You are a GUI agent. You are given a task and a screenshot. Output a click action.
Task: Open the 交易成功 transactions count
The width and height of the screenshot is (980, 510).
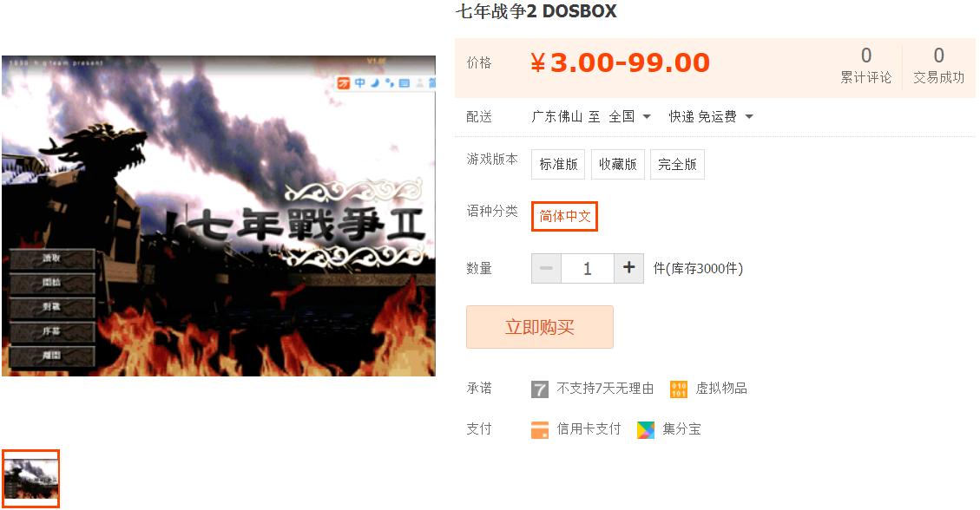point(938,66)
